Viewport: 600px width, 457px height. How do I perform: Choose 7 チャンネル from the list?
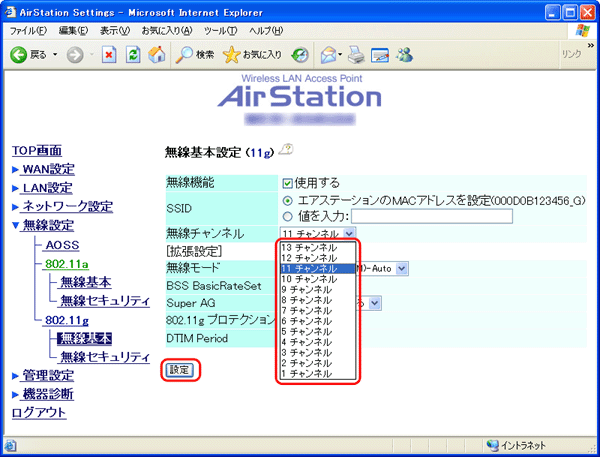point(318,311)
